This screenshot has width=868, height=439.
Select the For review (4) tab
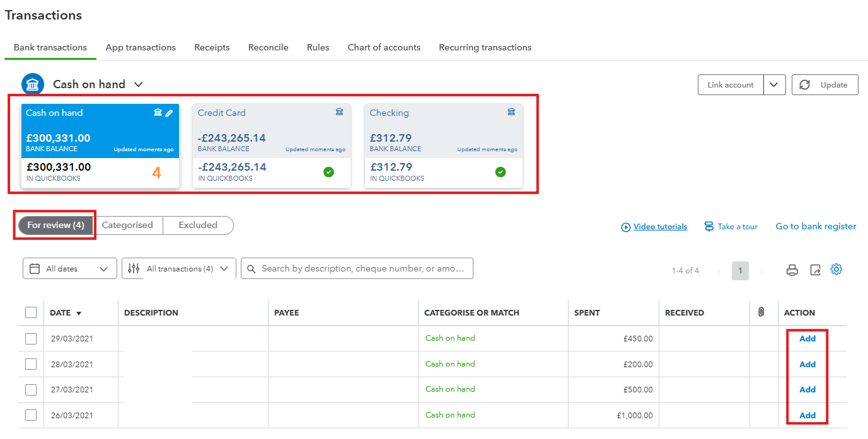pyautogui.click(x=55, y=225)
